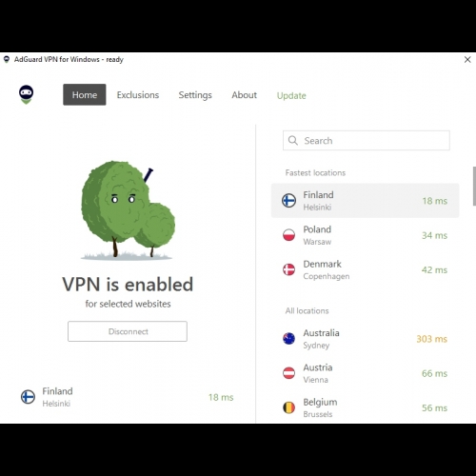
Task: Click the Poland flag icon
Action: tap(288, 235)
